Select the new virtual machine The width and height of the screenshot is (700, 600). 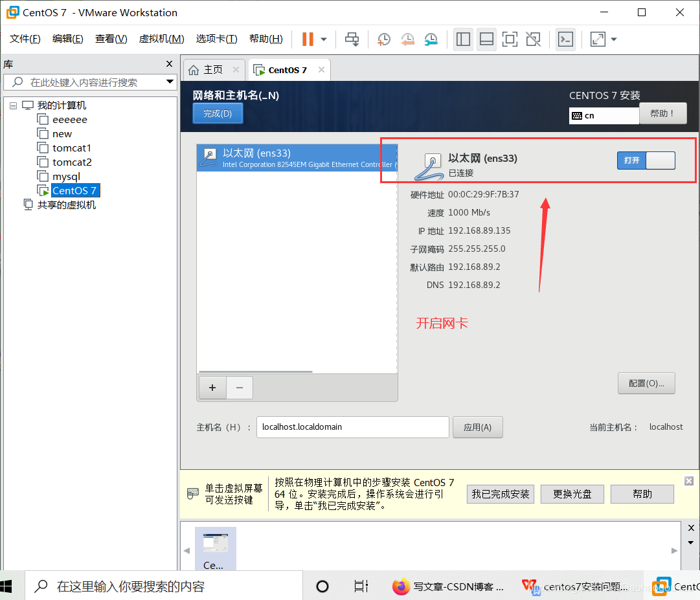pyautogui.click(x=62, y=134)
